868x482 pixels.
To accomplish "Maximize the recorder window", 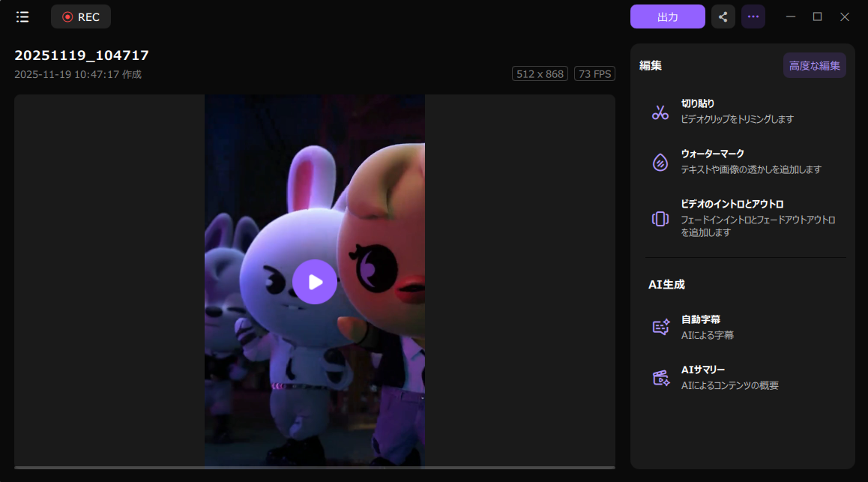I will click(818, 16).
